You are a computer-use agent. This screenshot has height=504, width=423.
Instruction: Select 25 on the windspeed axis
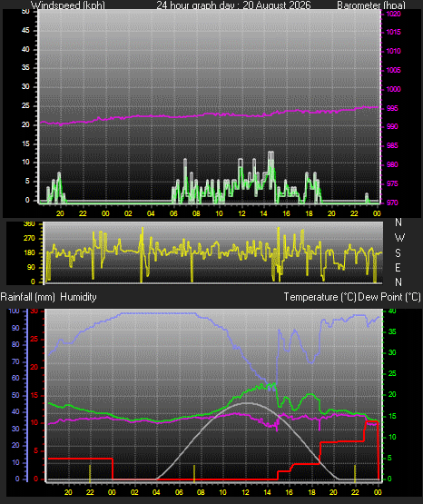click(x=25, y=105)
